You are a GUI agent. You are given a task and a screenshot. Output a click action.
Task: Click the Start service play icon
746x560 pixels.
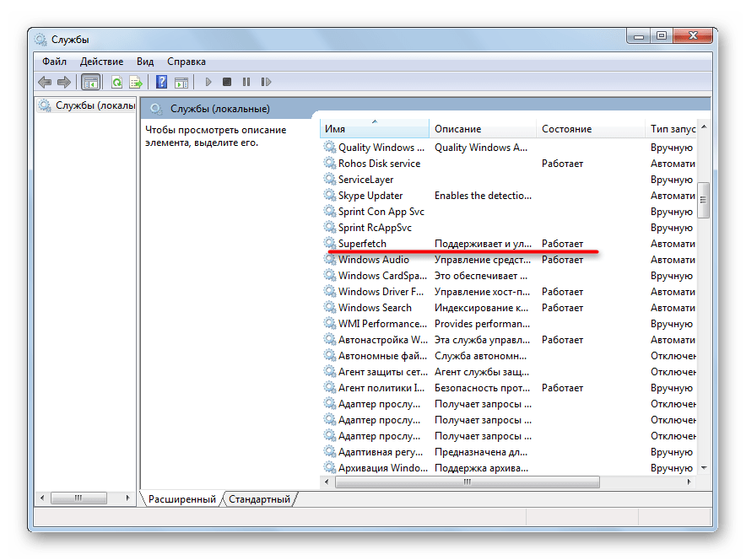point(208,82)
